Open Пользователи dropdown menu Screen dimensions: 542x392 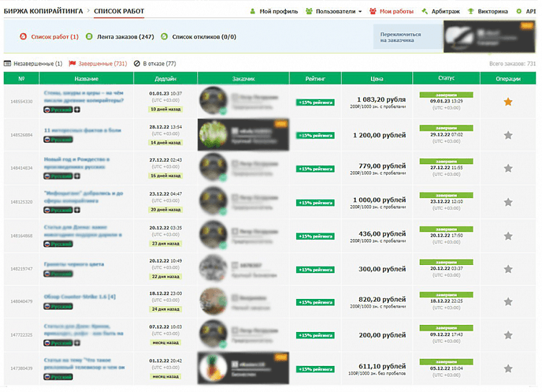coord(333,12)
